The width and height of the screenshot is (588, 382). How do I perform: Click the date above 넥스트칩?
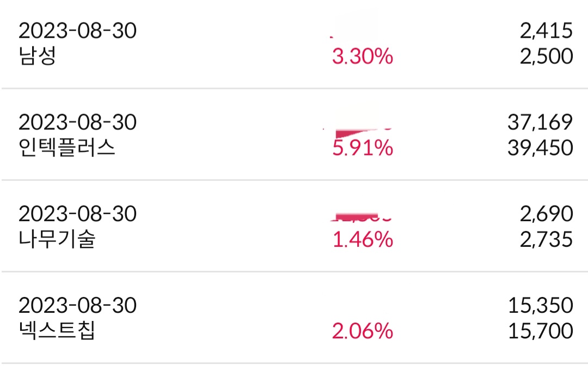click(77, 306)
